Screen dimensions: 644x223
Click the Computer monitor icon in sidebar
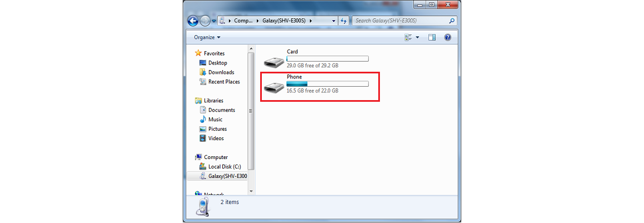pos(198,157)
